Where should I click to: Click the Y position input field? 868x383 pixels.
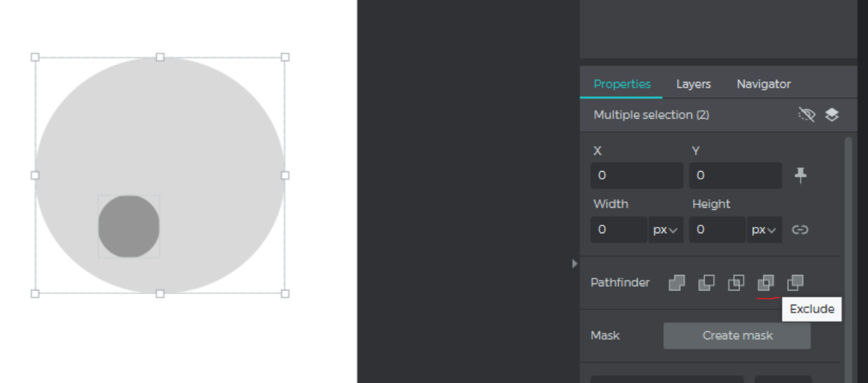[735, 175]
